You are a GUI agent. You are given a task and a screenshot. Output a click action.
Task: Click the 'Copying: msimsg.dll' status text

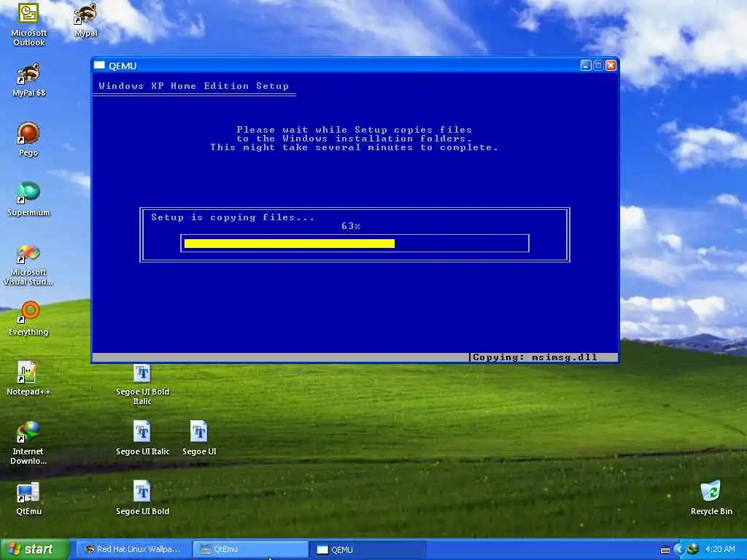(535, 357)
